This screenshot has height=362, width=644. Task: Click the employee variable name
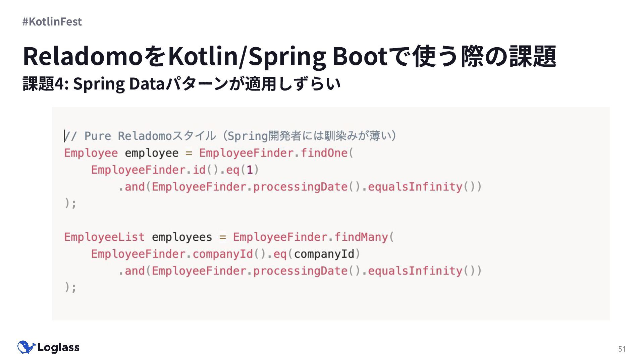152,153
